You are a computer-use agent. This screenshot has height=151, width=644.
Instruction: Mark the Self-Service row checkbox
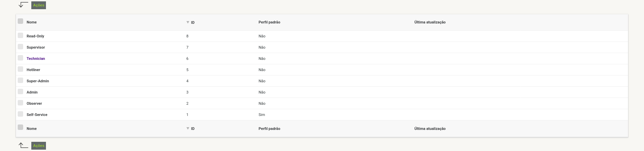point(20,114)
